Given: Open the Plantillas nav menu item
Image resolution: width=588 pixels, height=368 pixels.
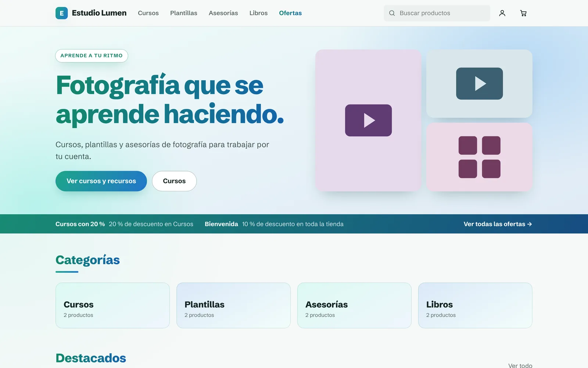Looking at the screenshot, I should (184, 13).
